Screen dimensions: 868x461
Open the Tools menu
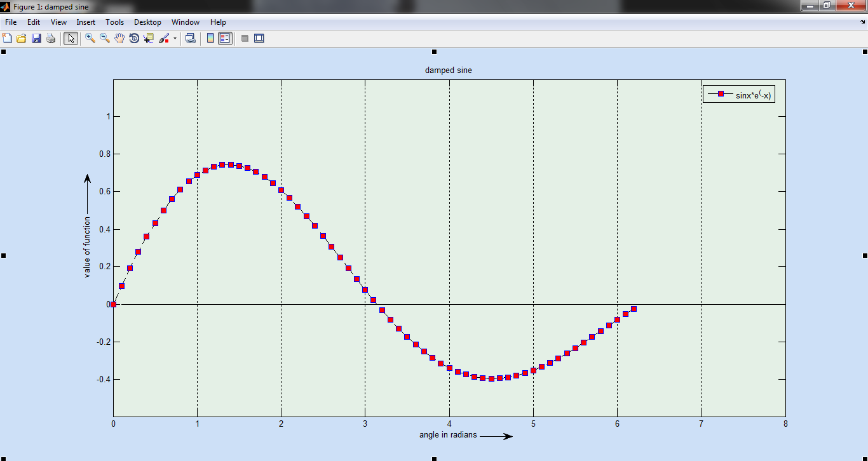tap(114, 22)
